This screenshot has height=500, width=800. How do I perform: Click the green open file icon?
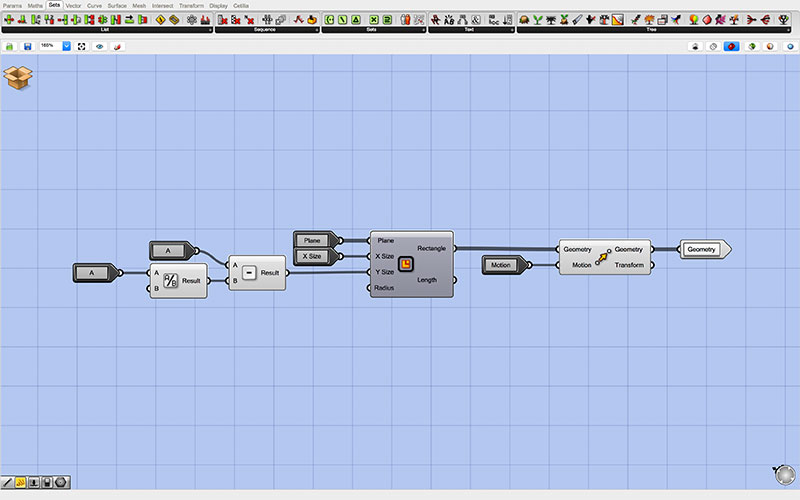(x=9, y=46)
